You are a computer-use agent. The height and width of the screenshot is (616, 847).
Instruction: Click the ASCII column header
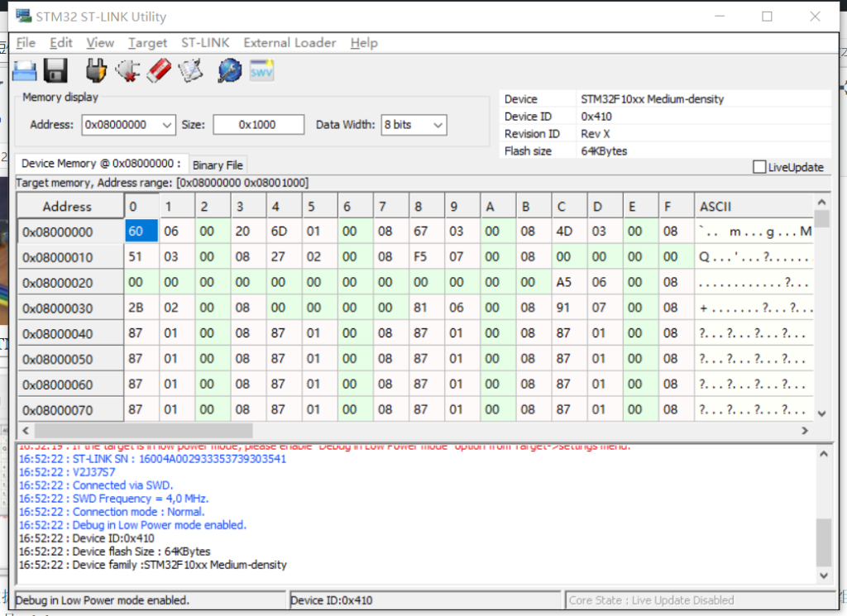click(x=754, y=206)
